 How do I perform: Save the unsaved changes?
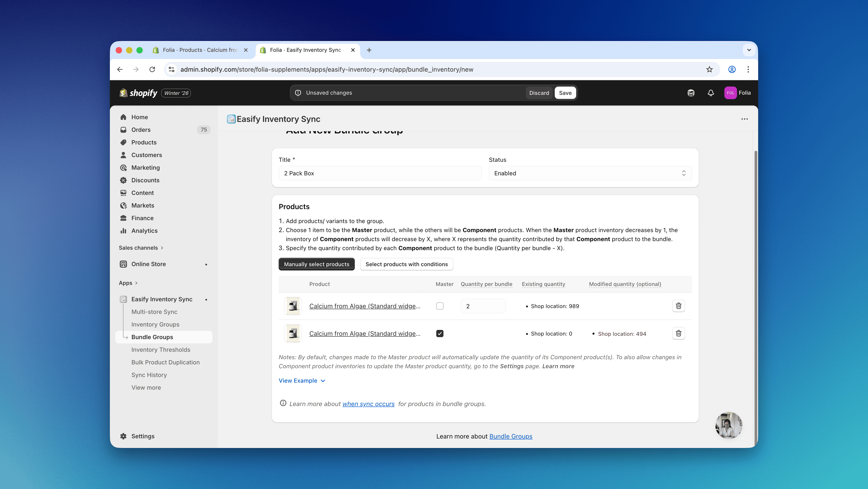tap(565, 93)
